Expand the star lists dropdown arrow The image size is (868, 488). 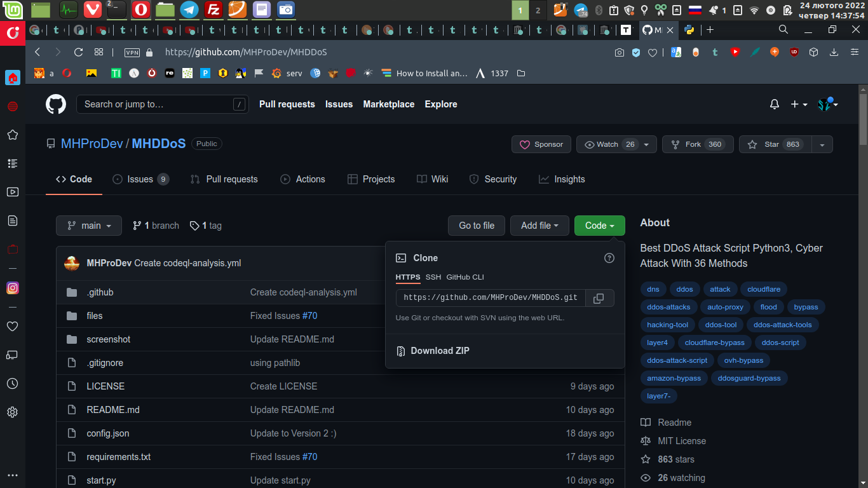822,144
